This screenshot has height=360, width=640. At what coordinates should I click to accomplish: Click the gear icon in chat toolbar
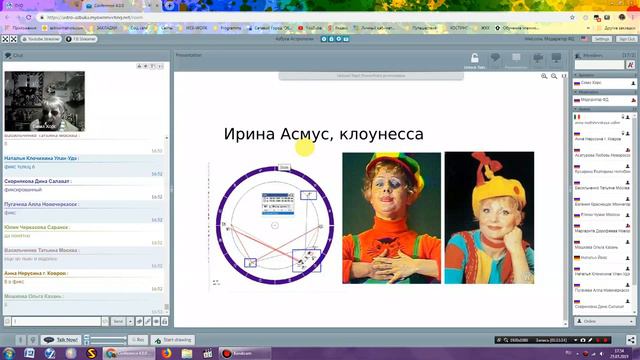pos(156,322)
